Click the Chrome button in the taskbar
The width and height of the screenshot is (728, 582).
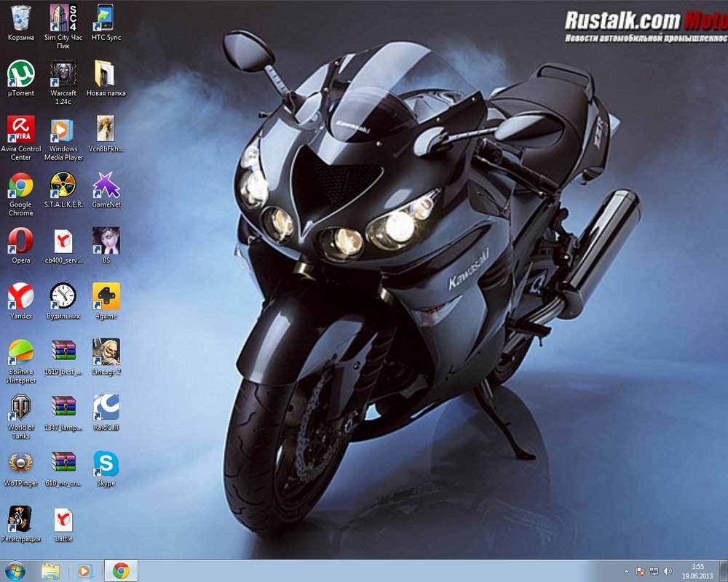[x=121, y=570]
